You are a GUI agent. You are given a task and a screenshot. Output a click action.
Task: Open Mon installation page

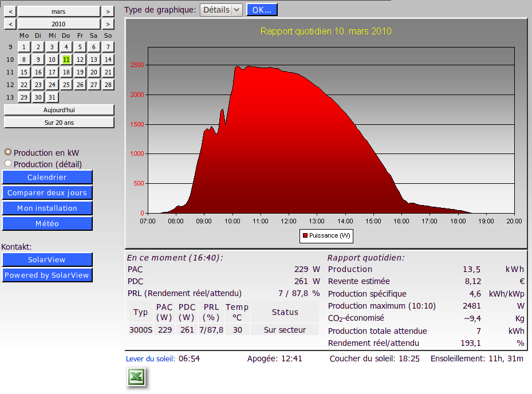pos(47,208)
